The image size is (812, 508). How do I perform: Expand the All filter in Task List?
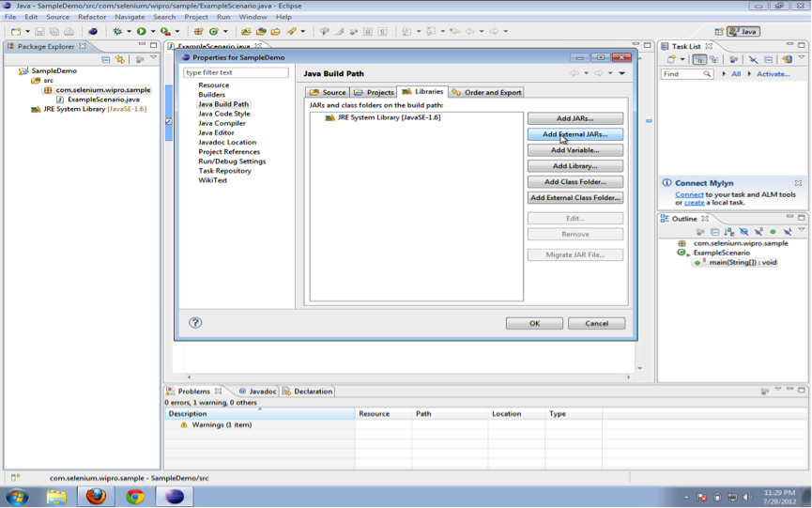click(x=724, y=73)
